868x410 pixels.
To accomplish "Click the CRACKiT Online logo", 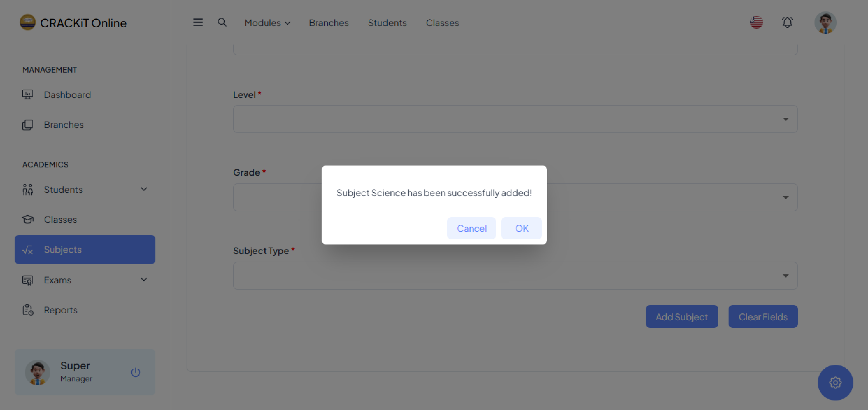I will click(x=73, y=23).
